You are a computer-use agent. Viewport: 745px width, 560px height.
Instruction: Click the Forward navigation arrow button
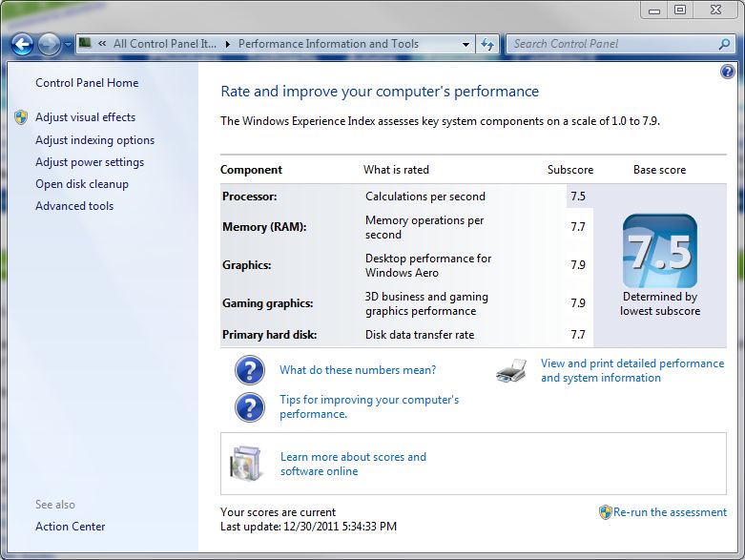click(49, 44)
